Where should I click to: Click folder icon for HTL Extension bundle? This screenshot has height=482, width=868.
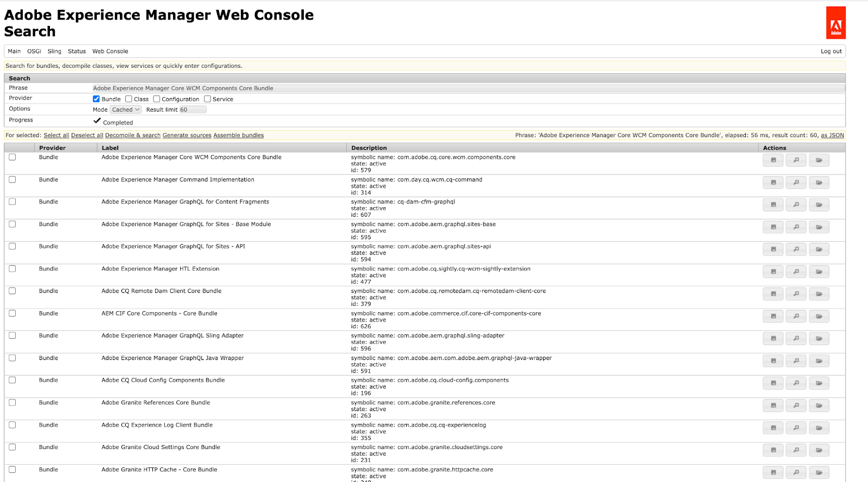[x=819, y=272]
